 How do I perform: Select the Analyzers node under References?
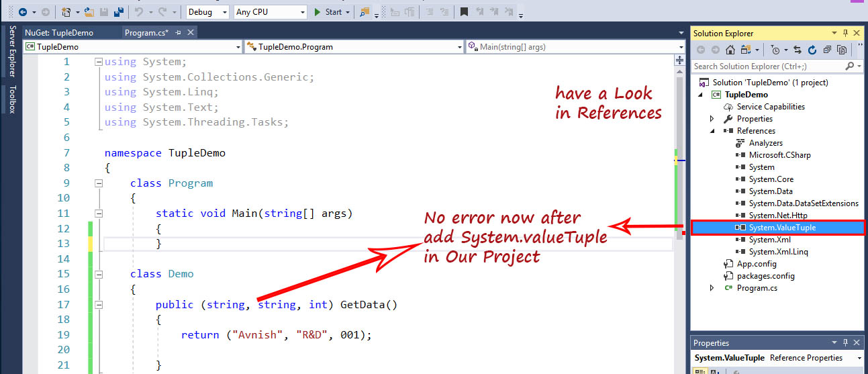[766, 143]
